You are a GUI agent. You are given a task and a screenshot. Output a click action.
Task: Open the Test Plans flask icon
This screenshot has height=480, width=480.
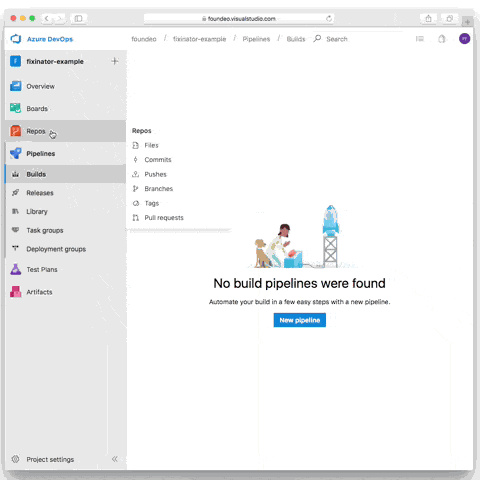tap(15, 269)
